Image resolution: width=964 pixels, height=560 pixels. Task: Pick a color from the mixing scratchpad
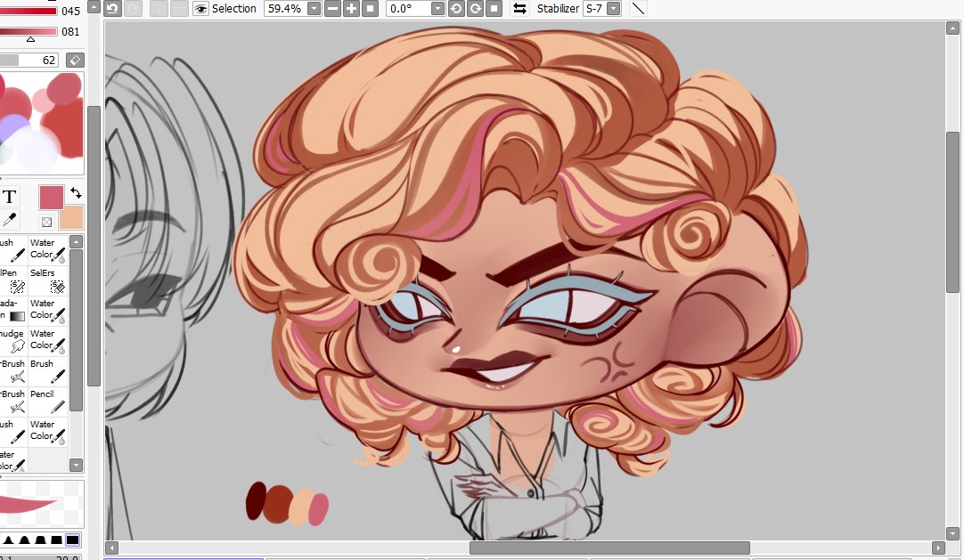click(x=41, y=123)
